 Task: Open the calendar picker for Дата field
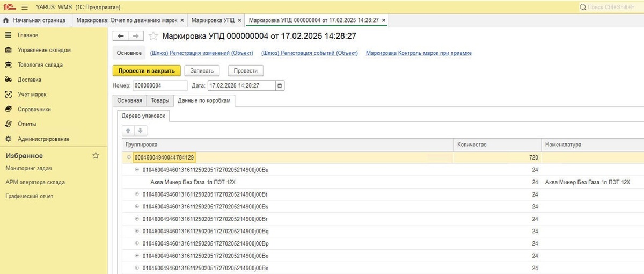[x=280, y=85]
